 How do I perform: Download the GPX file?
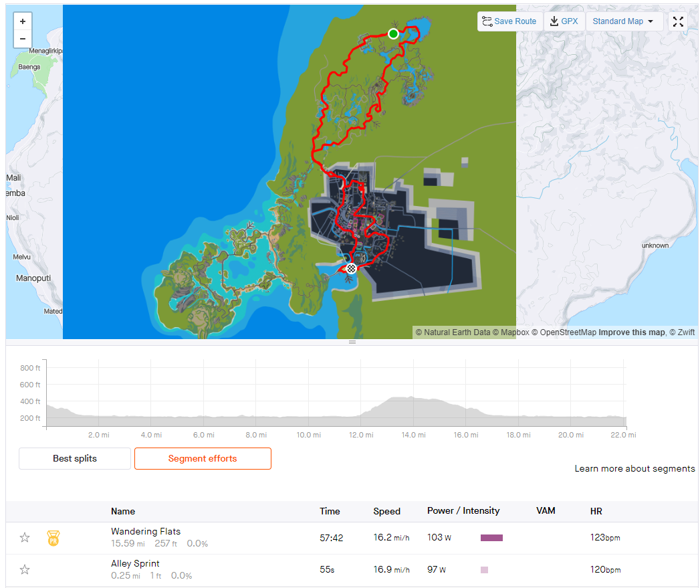(x=564, y=21)
